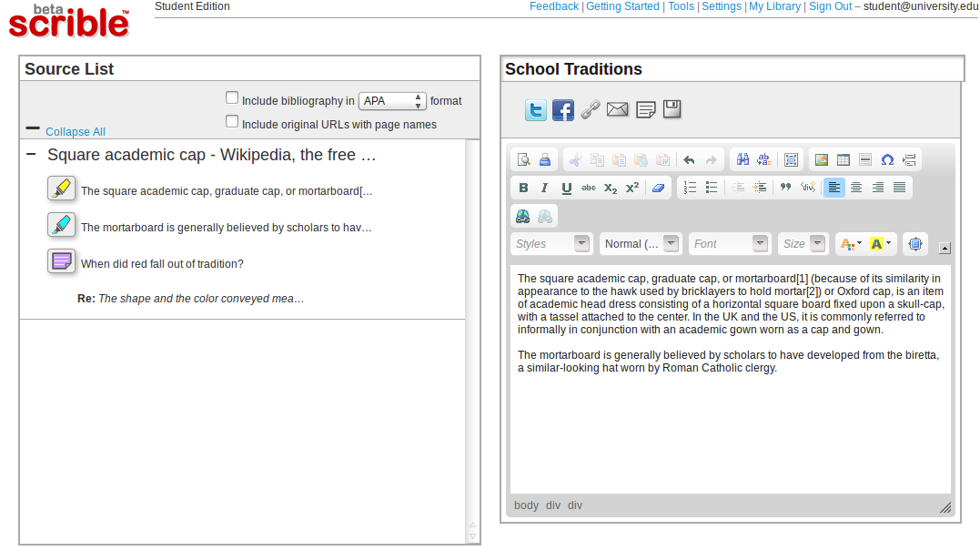This screenshot has width=980, height=551.
Task: Pick a text color
Action: (851, 244)
